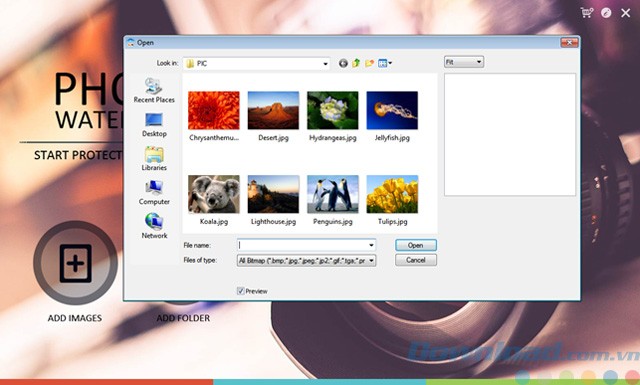This screenshot has height=385, width=640.
Task: Click the Koala.jpg file name text
Action: tap(214, 222)
